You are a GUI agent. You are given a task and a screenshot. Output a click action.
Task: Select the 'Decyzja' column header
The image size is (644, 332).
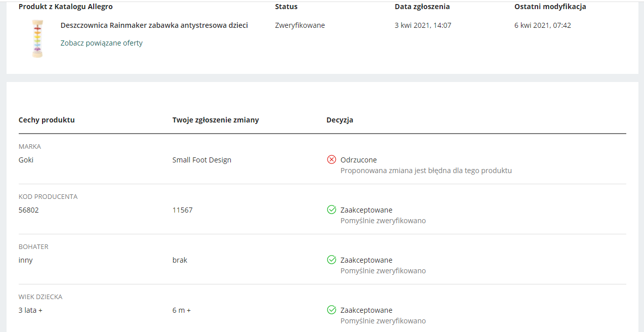click(x=340, y=120)
